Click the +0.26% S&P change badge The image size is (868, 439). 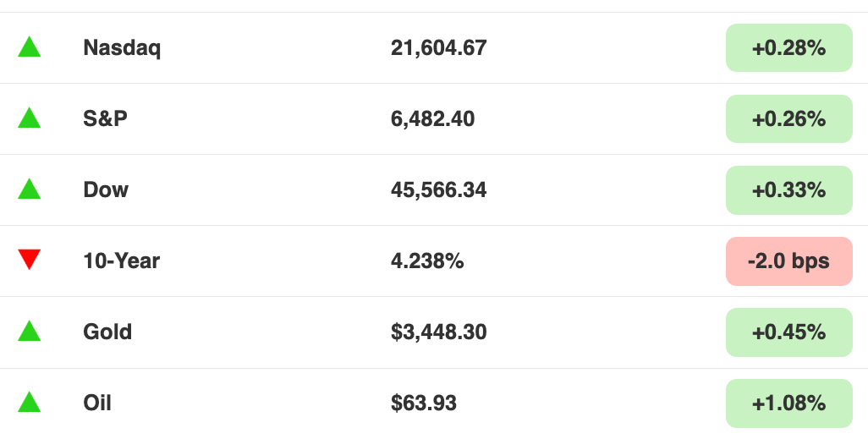(788, 118)
